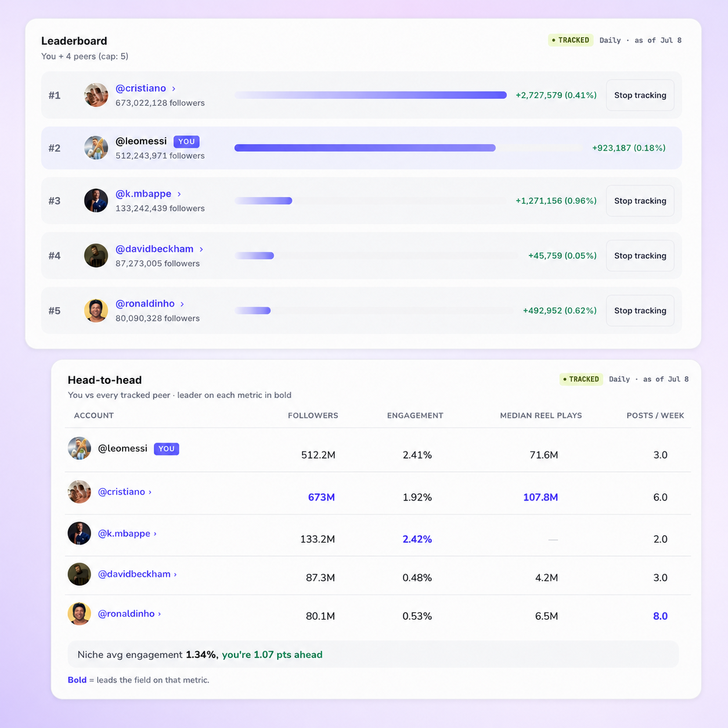The height and width of the screenshot is (728, 728).
Task: Click the chevron next to @cristiano in Leaderboard
Action: [x=174, y=89]
